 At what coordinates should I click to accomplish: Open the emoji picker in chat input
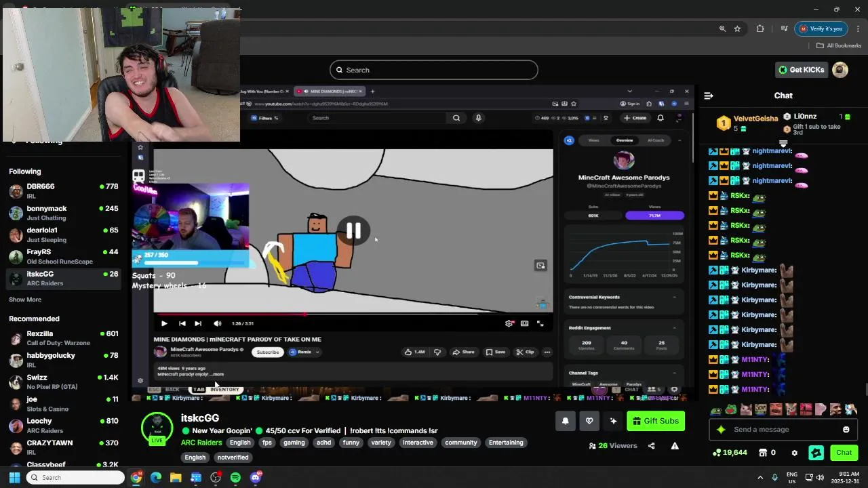[x=846, y=430]
